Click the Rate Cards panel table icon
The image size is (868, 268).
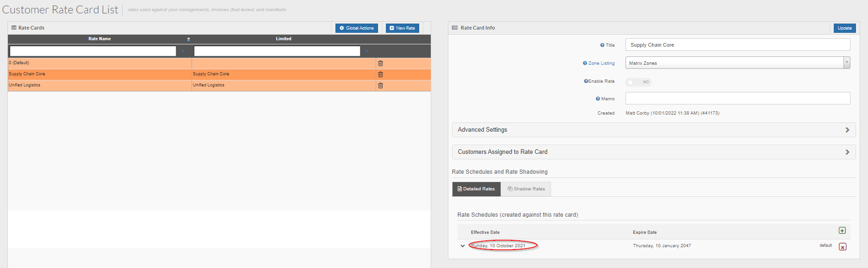coord(14,28)
